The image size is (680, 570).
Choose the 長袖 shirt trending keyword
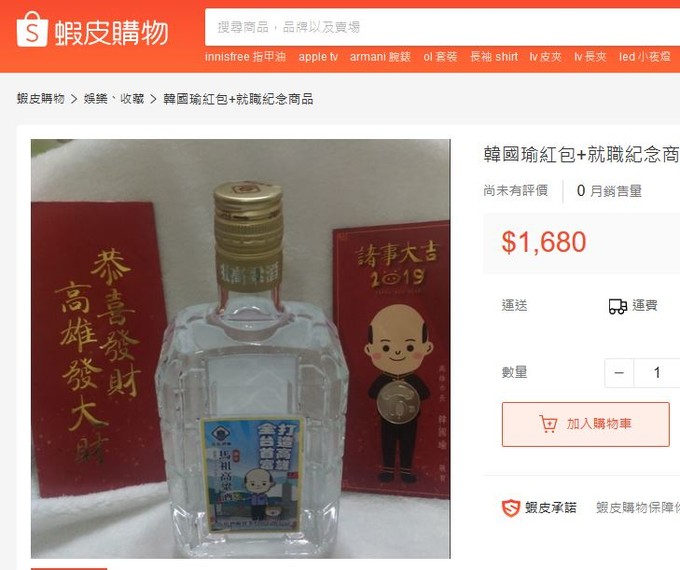[x=494, y=57]
